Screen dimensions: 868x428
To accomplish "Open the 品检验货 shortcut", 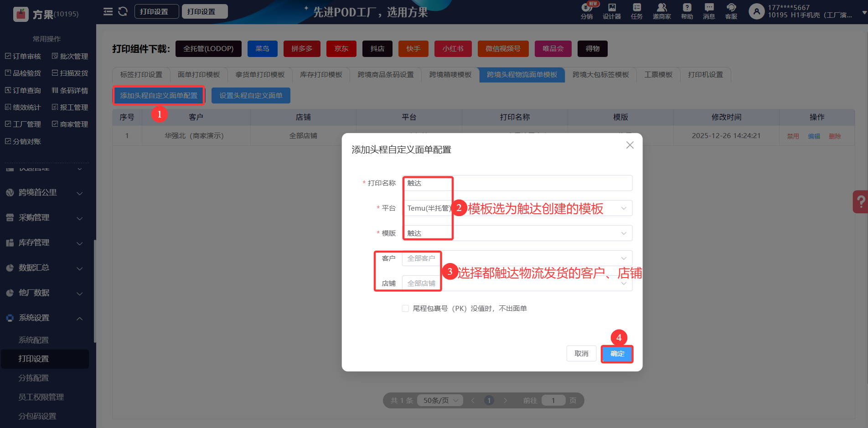I will tap(23, 73).
